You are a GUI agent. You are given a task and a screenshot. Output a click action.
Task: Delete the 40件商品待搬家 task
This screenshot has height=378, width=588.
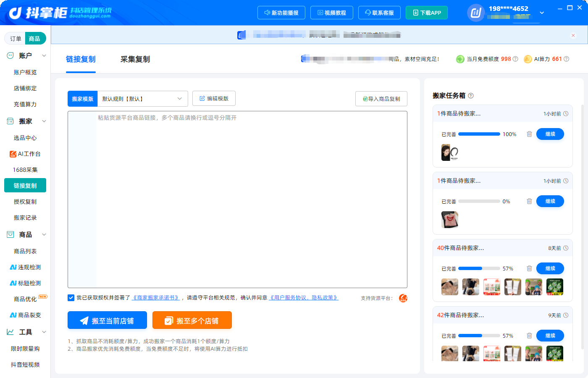coord(529,268)
